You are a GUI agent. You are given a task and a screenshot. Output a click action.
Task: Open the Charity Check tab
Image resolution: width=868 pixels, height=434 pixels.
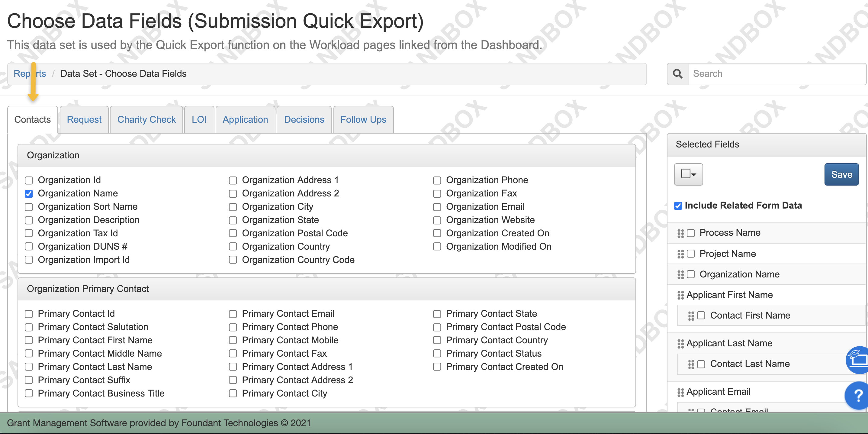pyautogui.click(x=146, y=120)
